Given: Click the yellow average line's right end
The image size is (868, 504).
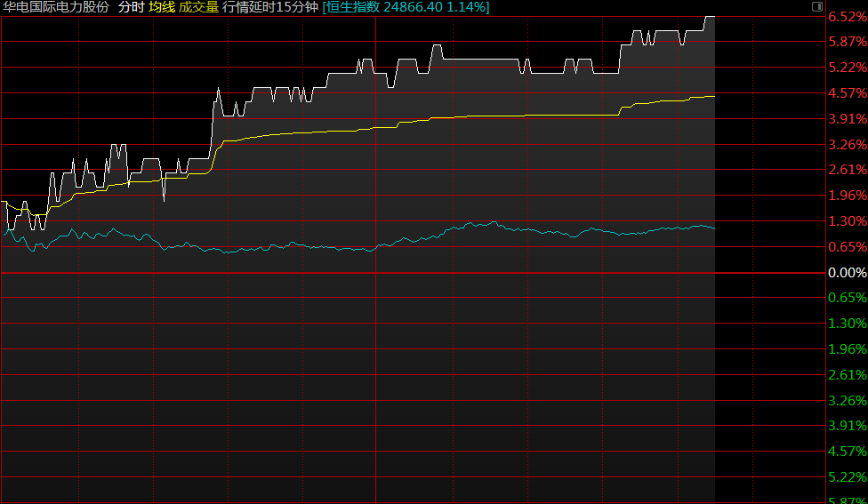Looking at the screenshot, I should tap(713, 96).
